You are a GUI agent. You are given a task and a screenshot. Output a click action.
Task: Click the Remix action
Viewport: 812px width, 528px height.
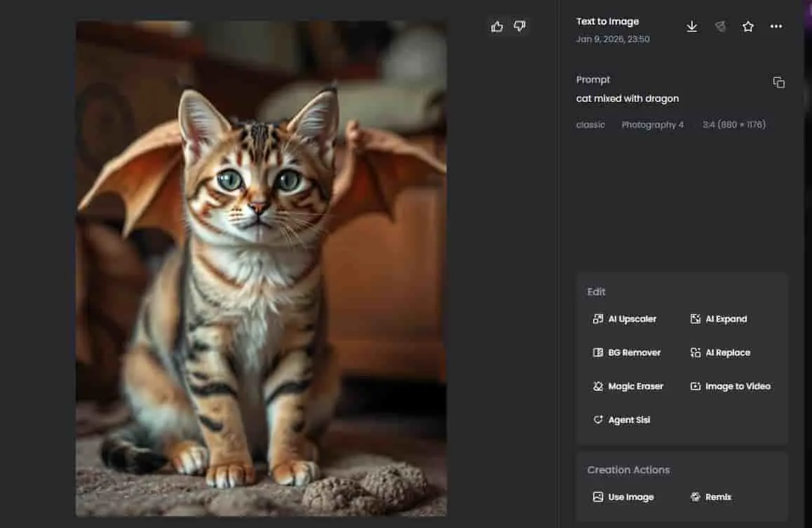(711, 496)
